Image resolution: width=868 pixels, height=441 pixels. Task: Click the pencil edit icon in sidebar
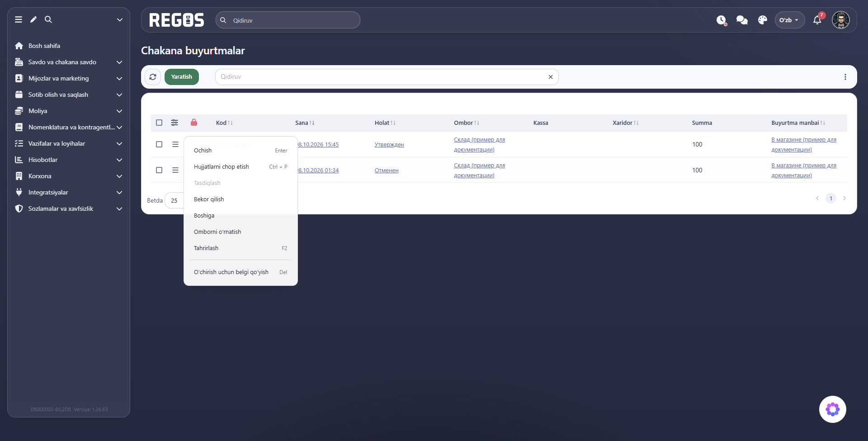coord(33,19)
